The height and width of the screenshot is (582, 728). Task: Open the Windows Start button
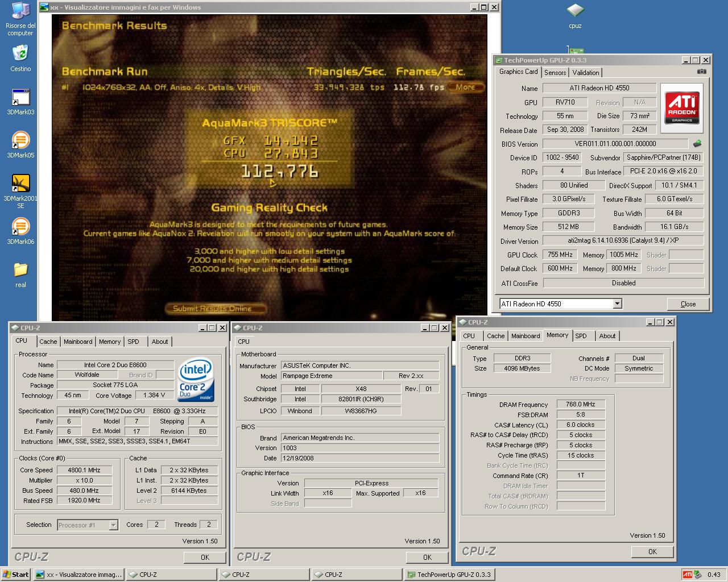16,575
